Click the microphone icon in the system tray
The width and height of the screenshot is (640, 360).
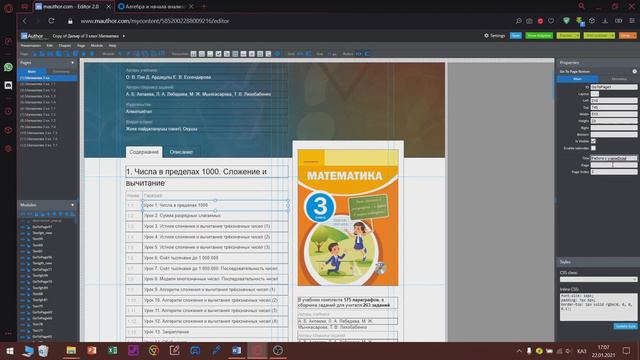pyautogui.click(x=529, y=351)
